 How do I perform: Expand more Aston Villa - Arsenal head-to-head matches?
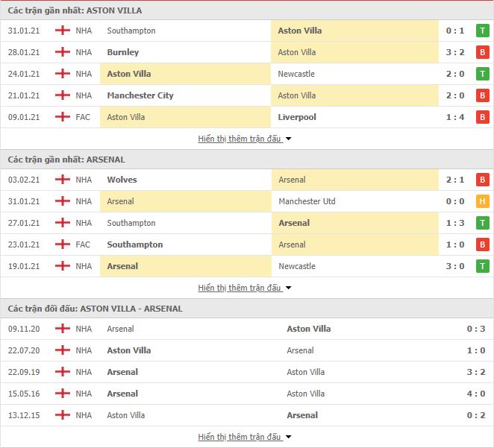(x=245, y=437)
